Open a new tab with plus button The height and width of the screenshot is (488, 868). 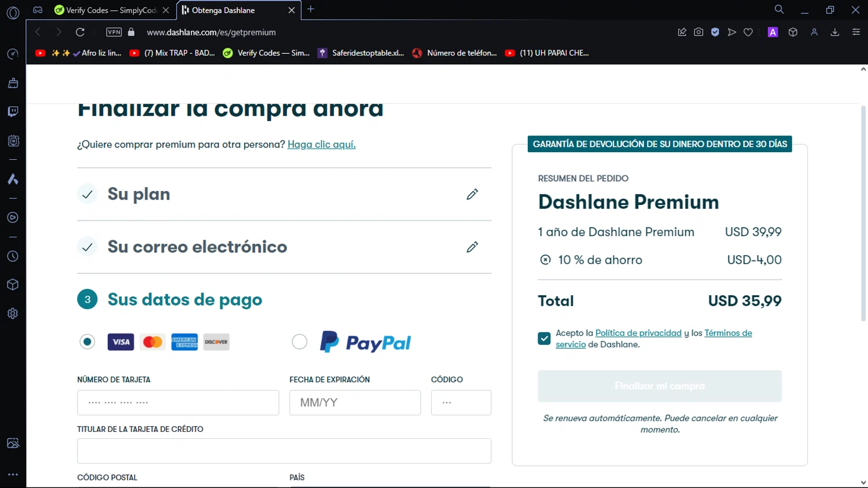click(x=311, y=9)
